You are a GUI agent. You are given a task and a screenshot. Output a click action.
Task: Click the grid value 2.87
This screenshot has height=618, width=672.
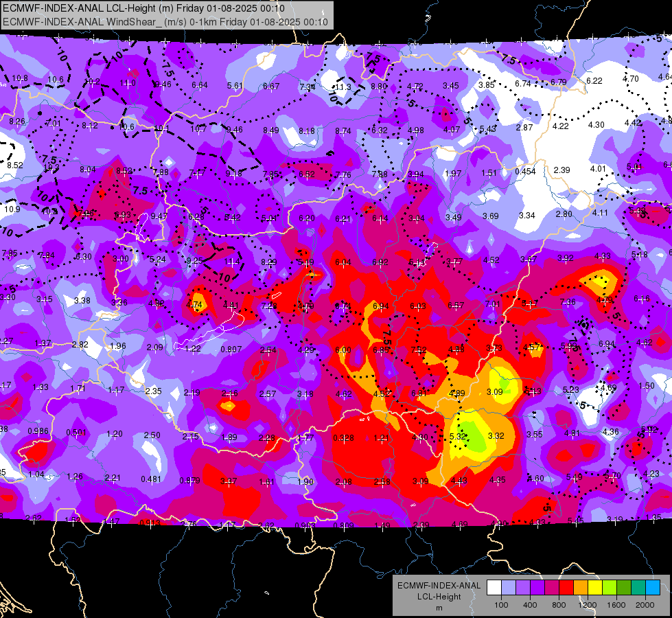click(x=524, y=127)
